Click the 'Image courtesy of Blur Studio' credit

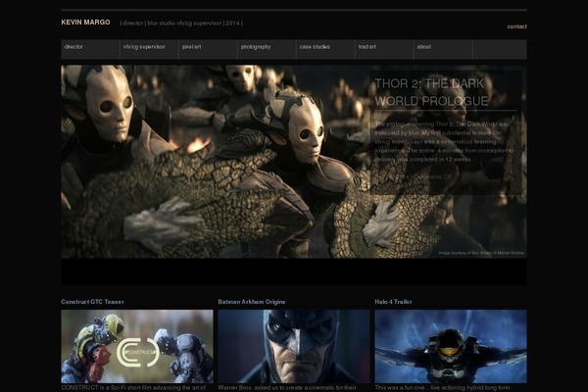click(481, 253)
